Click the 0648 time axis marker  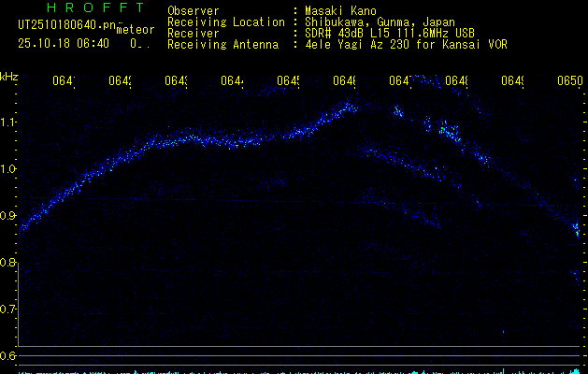click(x=456, y=80)
